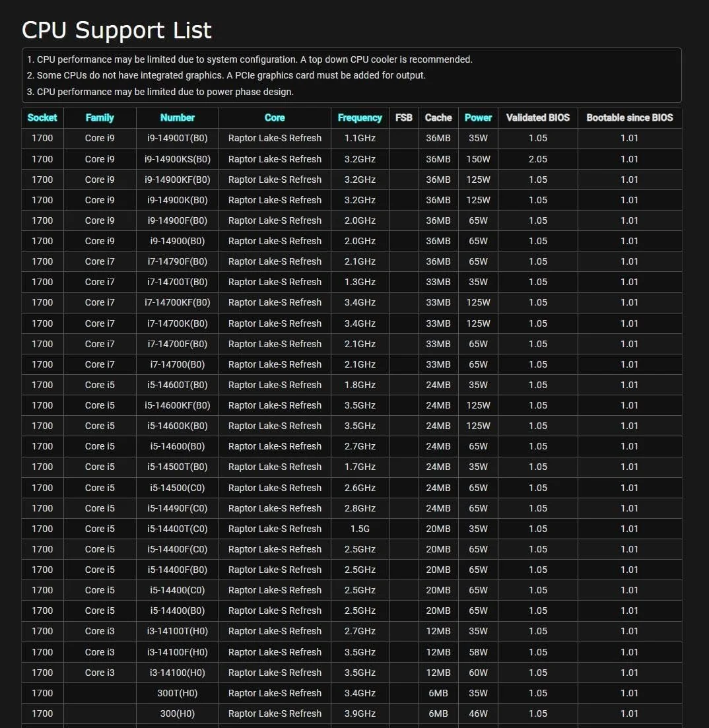Click the 2.05 validated BIOS value
The width and height of the screenshot is (709, 728).
pos(538,159)
